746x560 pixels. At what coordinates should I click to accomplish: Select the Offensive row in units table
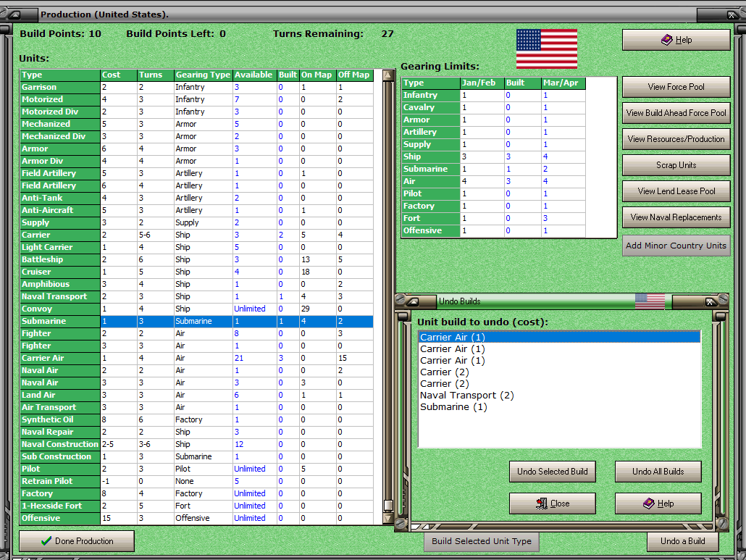coord(196,518)
